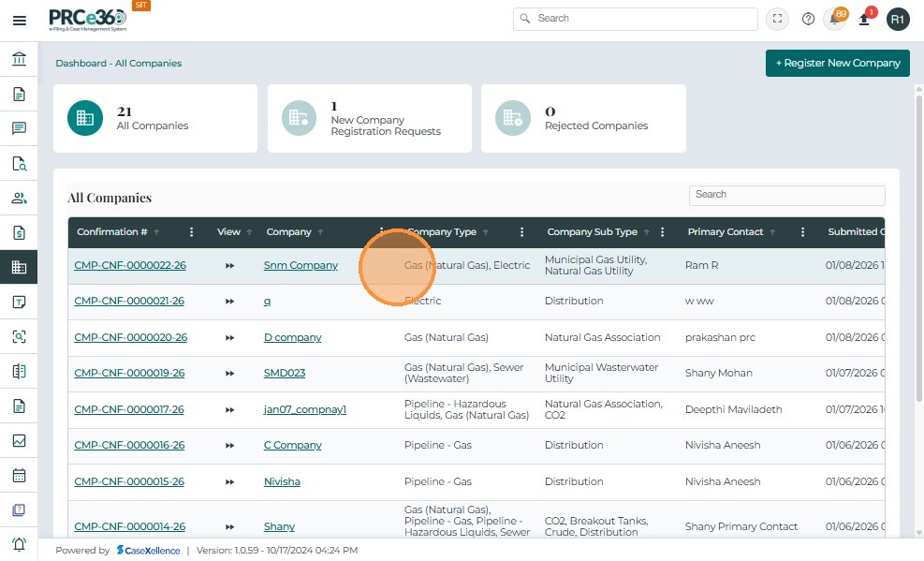Sort by the Company column header
Image resolution: width=924 pixels, height=561 pixels.
click(288, 232)
